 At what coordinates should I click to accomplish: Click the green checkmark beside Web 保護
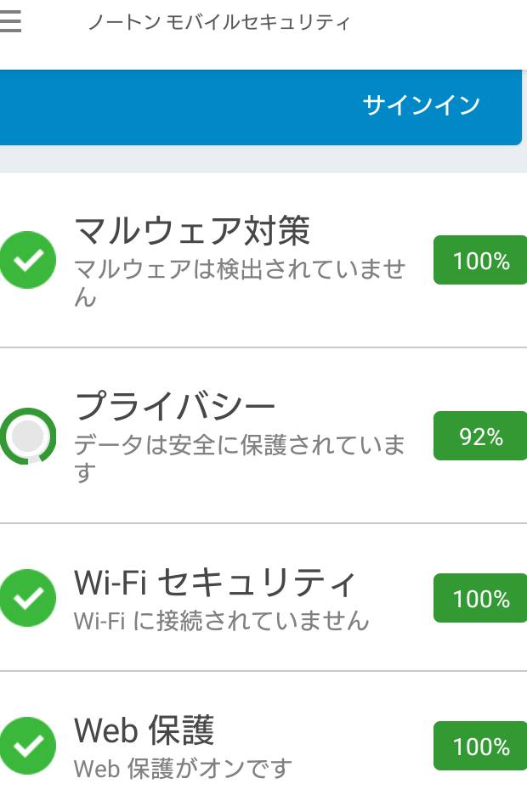coord(28,746)
